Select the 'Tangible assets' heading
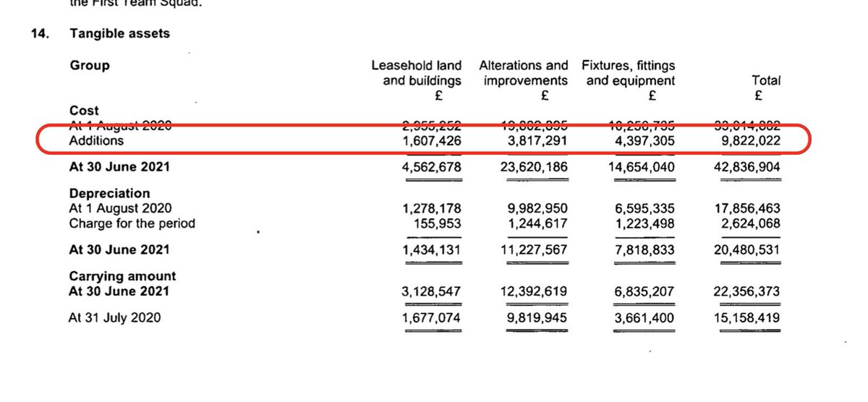Viewport: 868px width, 402px height. [120, 34]
